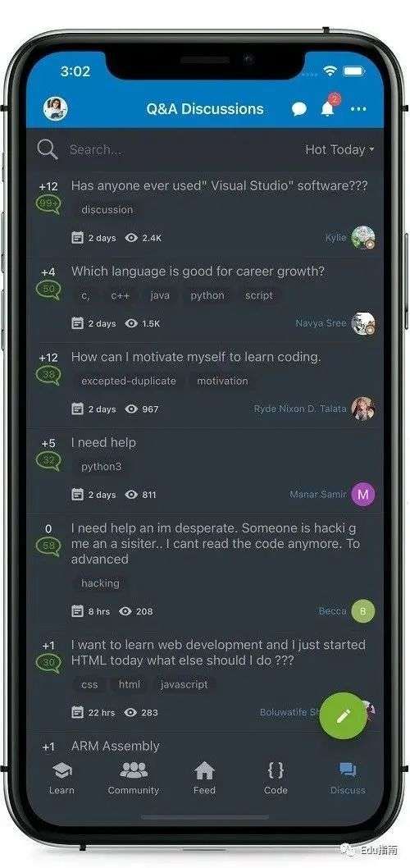The width and height of the screenshot is (410, 868).
Task: Switch to the Learn tab
Action: [x=61, y=778]
